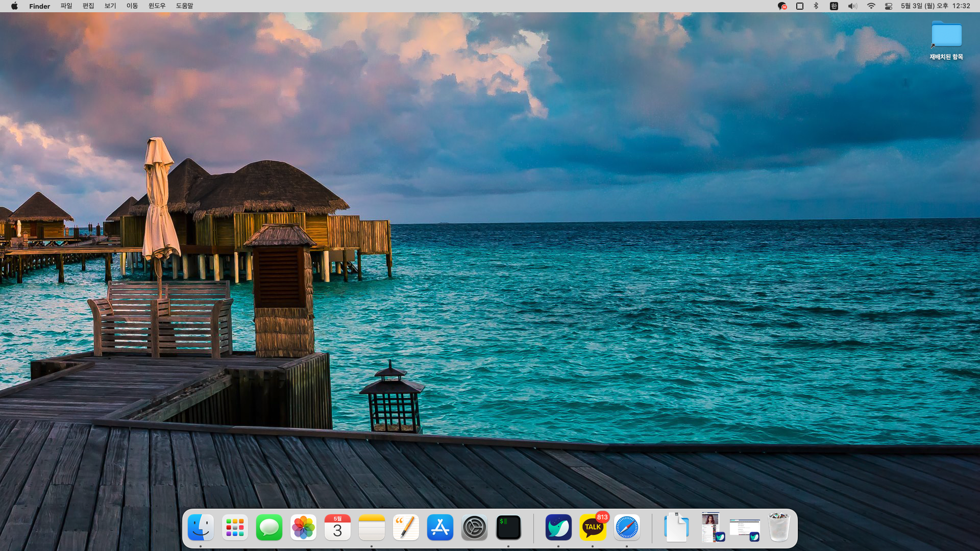
Task: Open Terminal from the dock
Action: pyautogui.click(x=508, y=528)
